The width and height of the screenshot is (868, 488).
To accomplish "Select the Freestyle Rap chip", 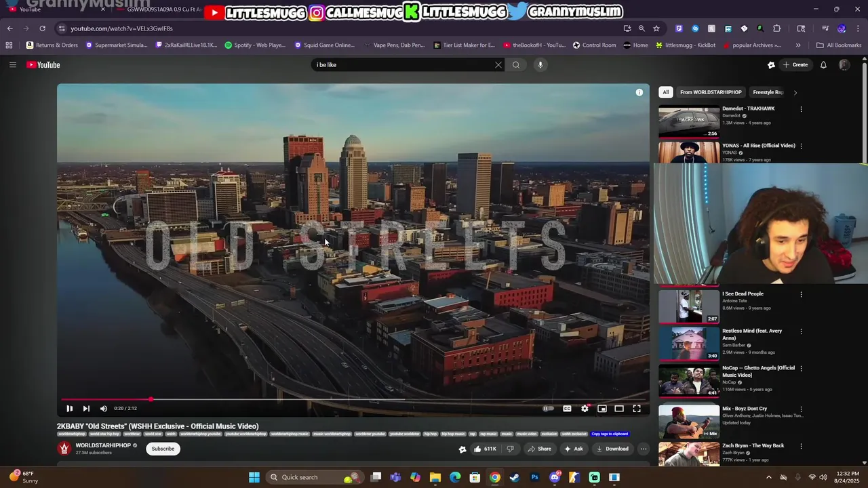I will (x=768, y=92).
